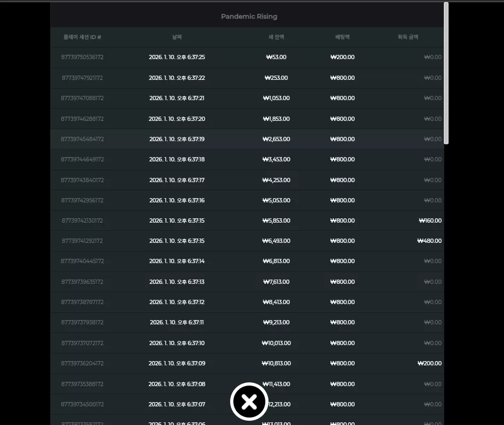The image size is (504, 425).
Task: Click the winnings amount ₩160.00
Action: [430, 220]
